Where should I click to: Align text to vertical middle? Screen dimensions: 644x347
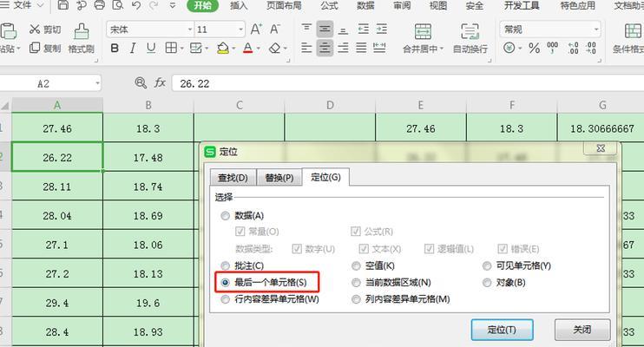[325, 29]
